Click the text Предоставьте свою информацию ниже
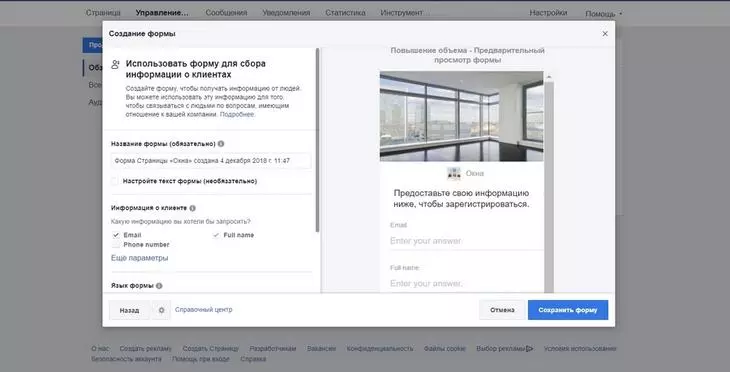730x372 pixels. tap(461, 198)
